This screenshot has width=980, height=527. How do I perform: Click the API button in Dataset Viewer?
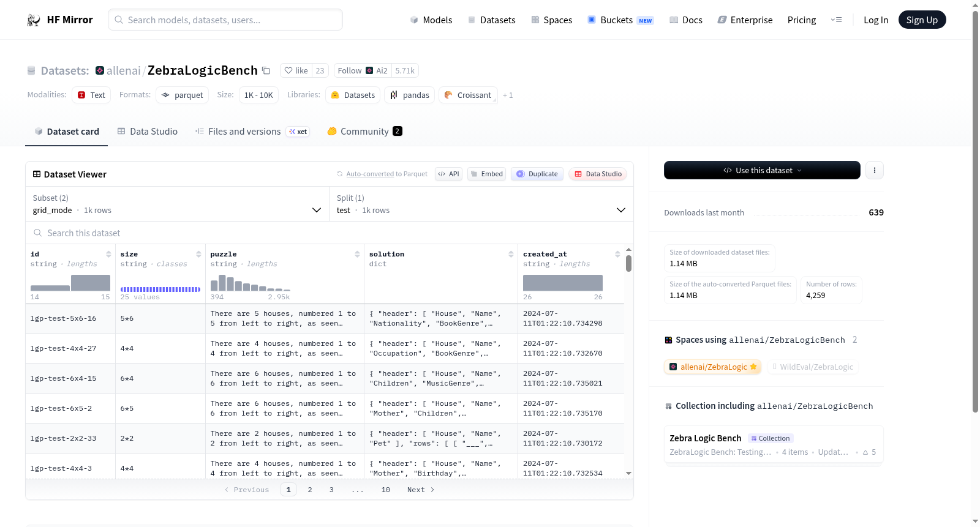pos(448,174)
